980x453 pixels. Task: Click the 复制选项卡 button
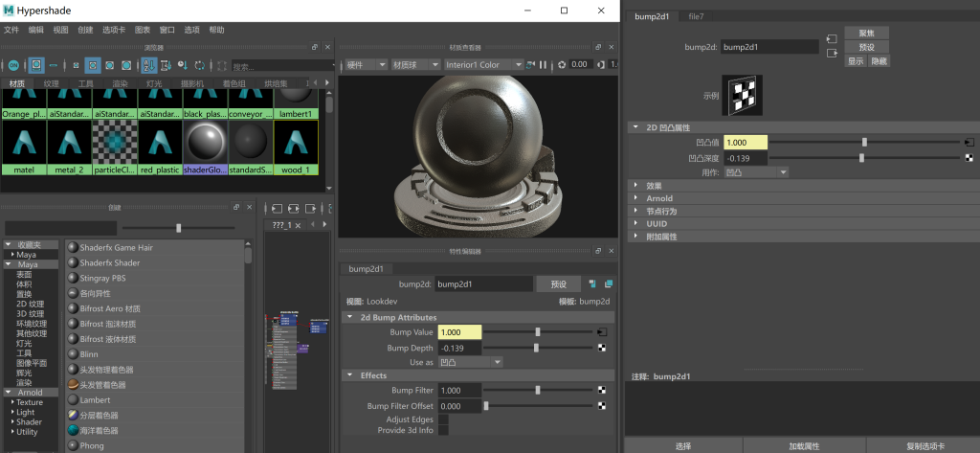click(925, 446)
